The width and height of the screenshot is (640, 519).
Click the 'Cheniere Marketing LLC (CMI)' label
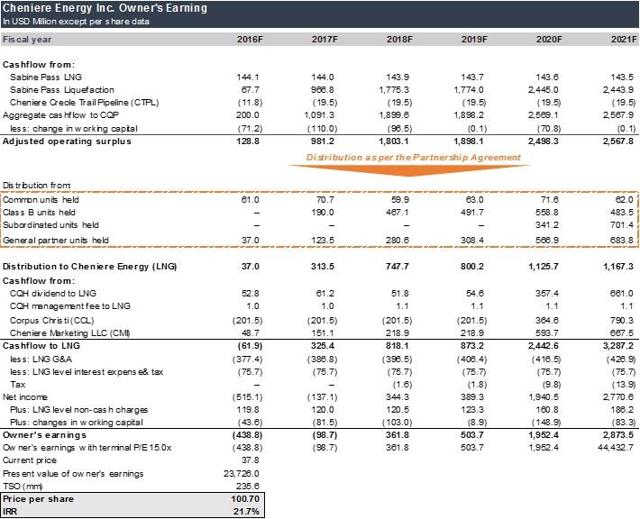(70, 333)
